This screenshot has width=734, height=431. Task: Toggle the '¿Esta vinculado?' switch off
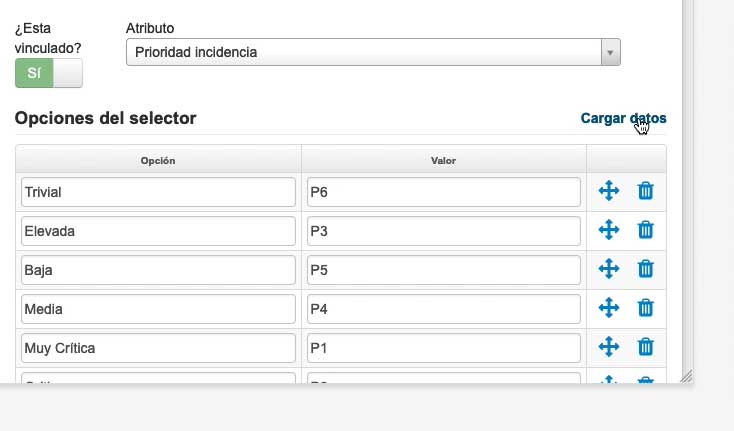coord(49,73)
